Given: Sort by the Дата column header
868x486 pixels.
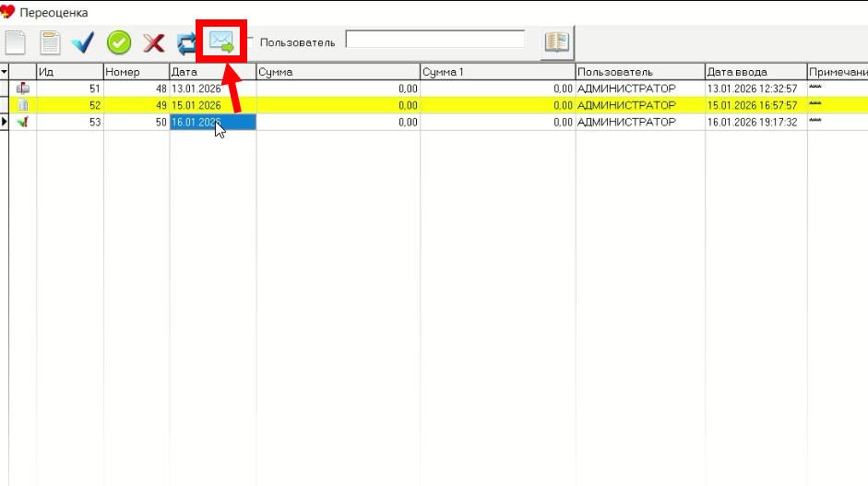Looking at the screenshot, I should coord(212,72).
